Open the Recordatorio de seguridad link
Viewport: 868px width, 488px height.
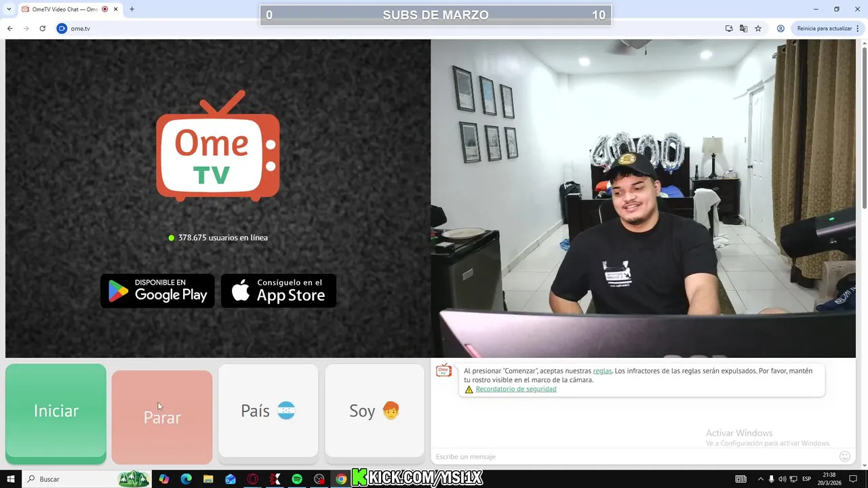click(516, 389)
